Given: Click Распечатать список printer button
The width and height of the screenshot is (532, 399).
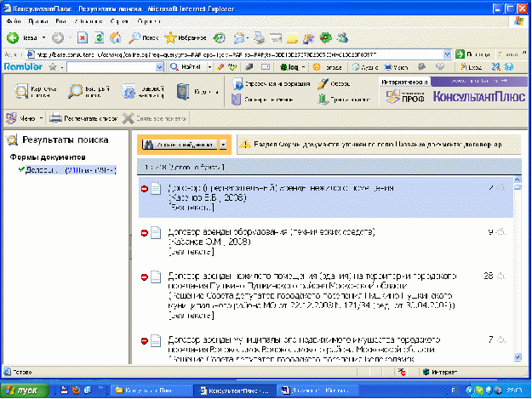Looking at the screenshot, I should [83, 118].
